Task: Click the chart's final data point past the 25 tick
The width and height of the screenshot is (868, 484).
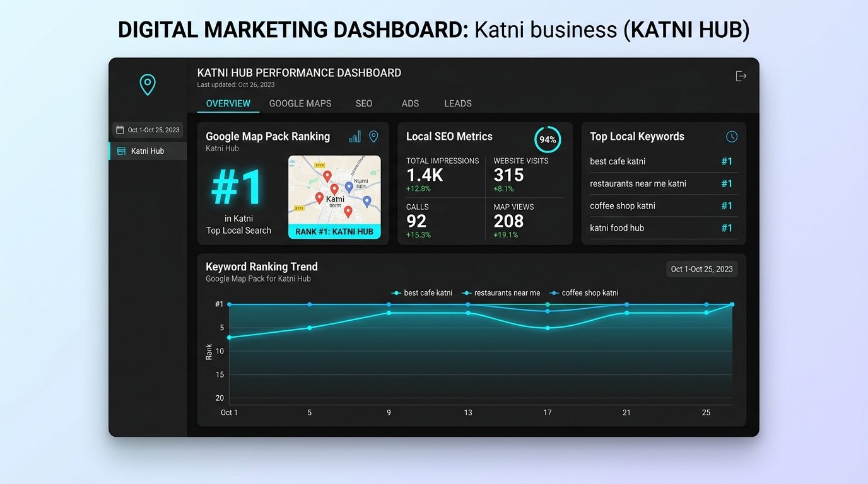Action: (732, 304)
